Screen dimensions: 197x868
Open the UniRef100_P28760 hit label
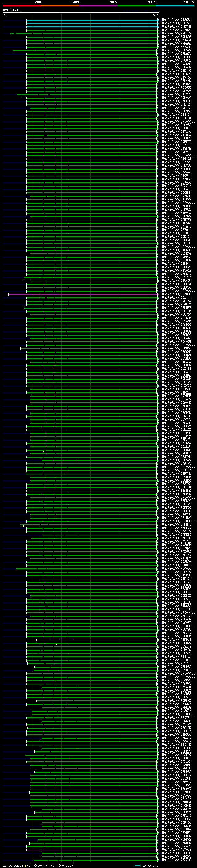point(177,315)
